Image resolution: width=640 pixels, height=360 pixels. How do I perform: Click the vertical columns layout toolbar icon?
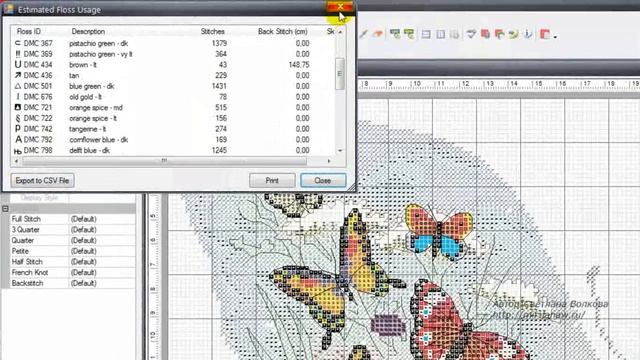(440, 34)
